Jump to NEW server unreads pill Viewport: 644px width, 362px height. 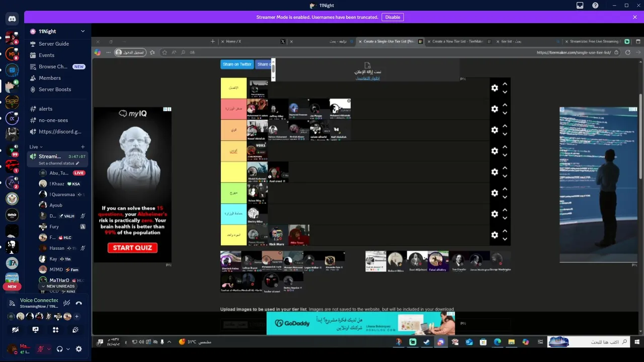click(12, 287)
